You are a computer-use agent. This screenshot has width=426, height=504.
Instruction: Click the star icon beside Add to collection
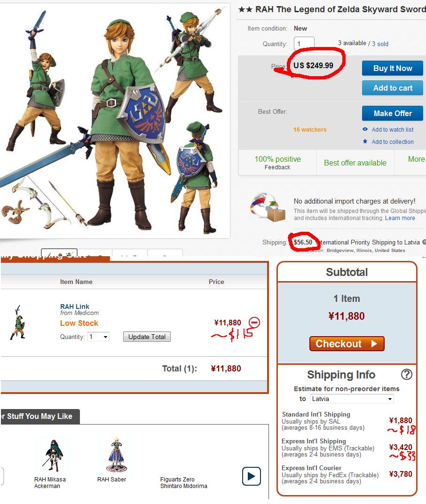365,141
